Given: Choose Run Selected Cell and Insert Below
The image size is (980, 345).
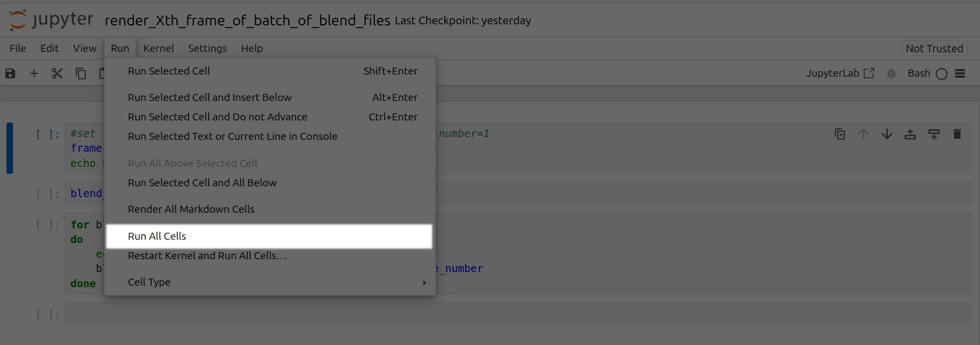Looking at the screenshot, I should tap(270, 98).
